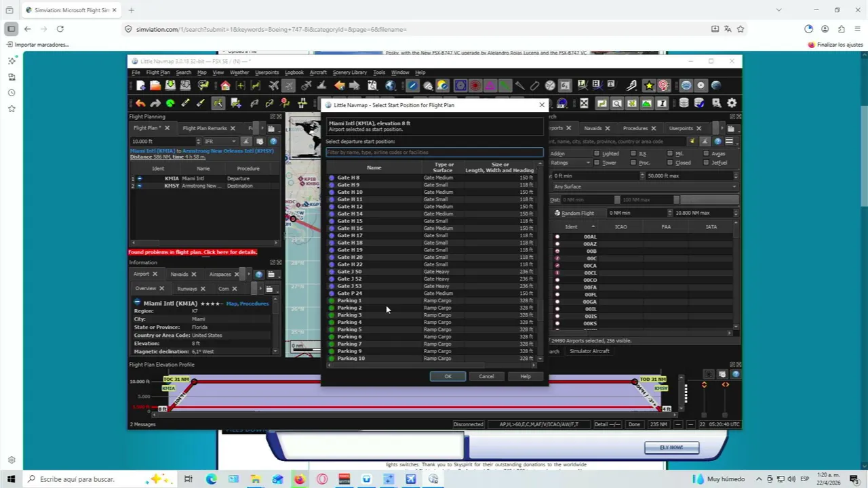
Task: Click the blue hexagon airport display icon
Action: (460, 85)
